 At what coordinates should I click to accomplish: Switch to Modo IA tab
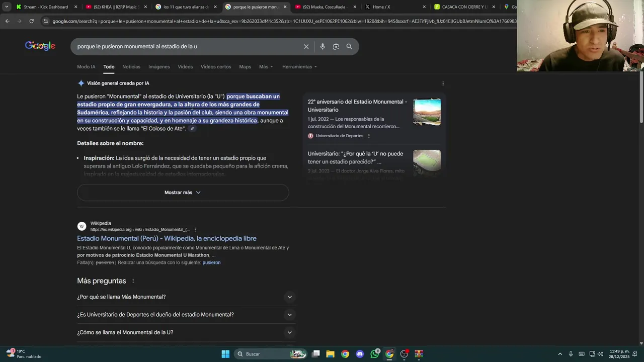click(x=86, y=67)
